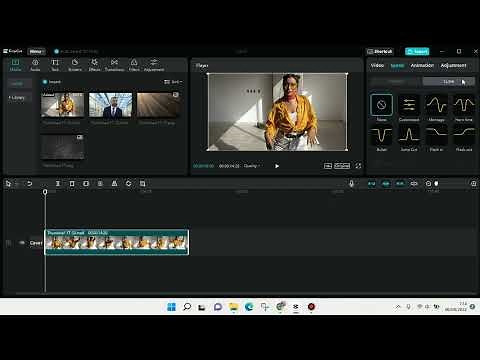Select the brown wooden texture image thumbnail
480x360 pixels.
[158, 105]
